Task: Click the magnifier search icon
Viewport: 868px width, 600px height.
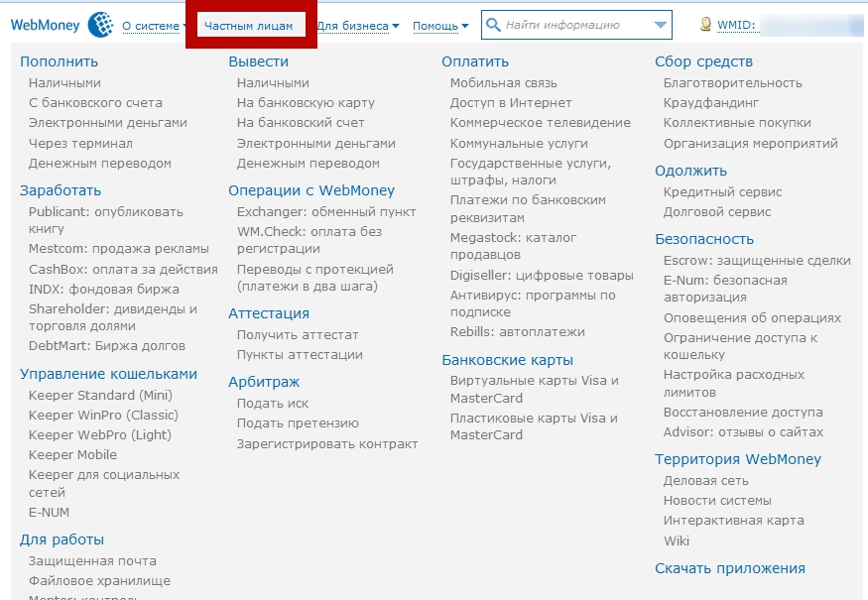Action: click(x=493, y=25)
